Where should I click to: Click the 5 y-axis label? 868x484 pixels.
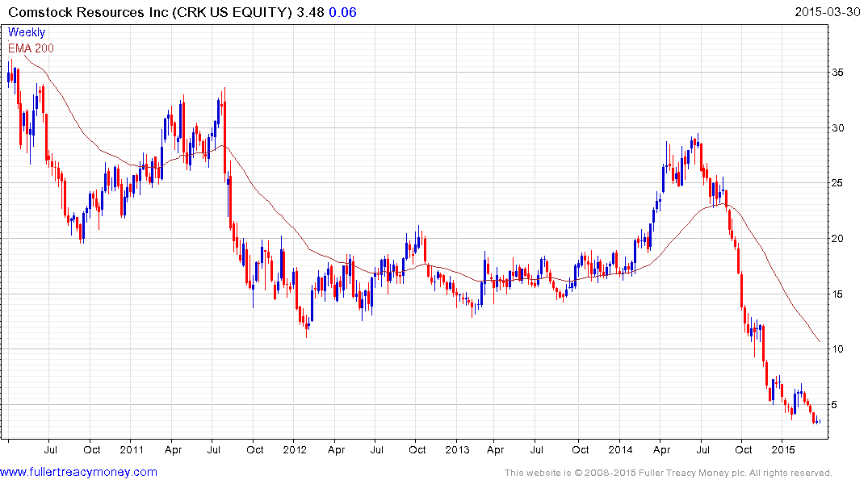834,404
